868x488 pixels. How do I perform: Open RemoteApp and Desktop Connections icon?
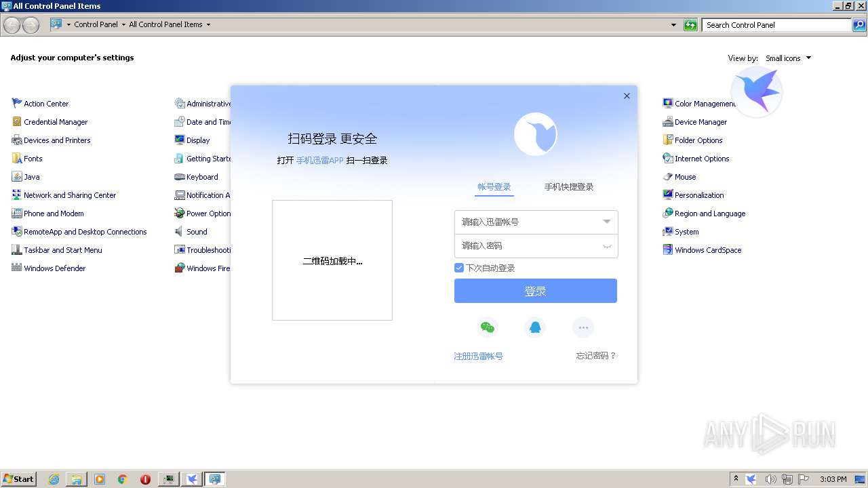(17, 231)
